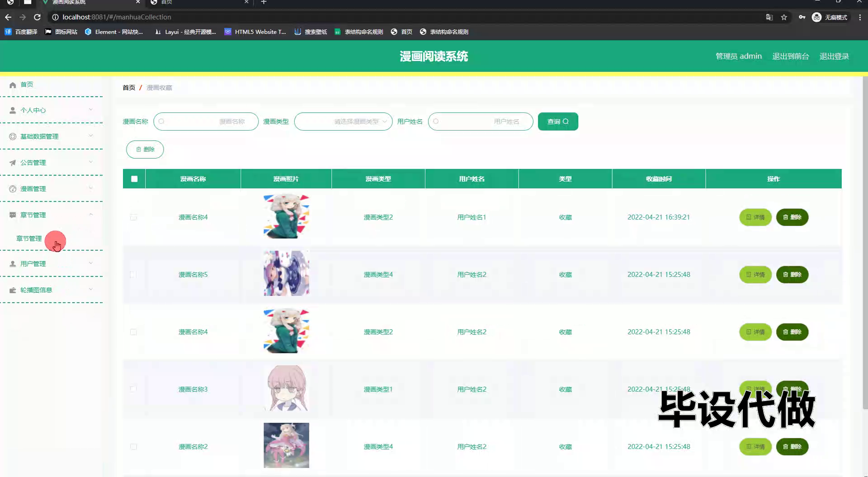The width and height of the screenshot is (868, 477).
Task: Collapse the 章节管理 menu
Action: (91, 215)
